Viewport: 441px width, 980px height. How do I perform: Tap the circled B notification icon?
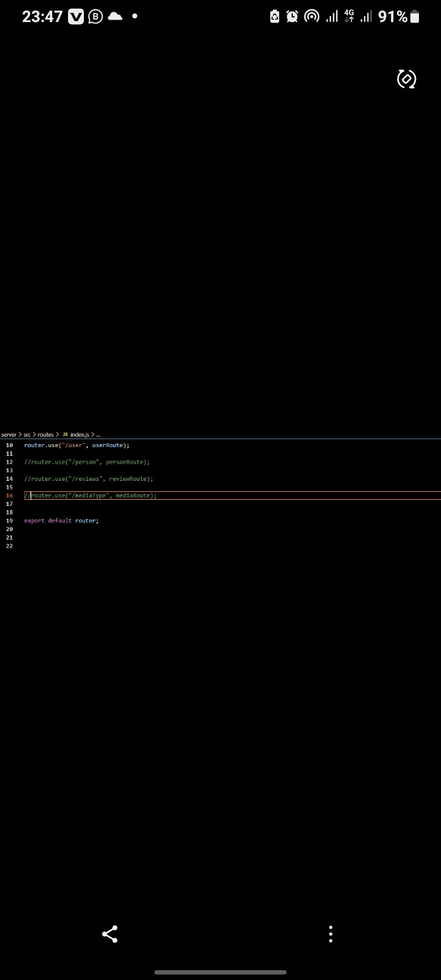point(96,17)
